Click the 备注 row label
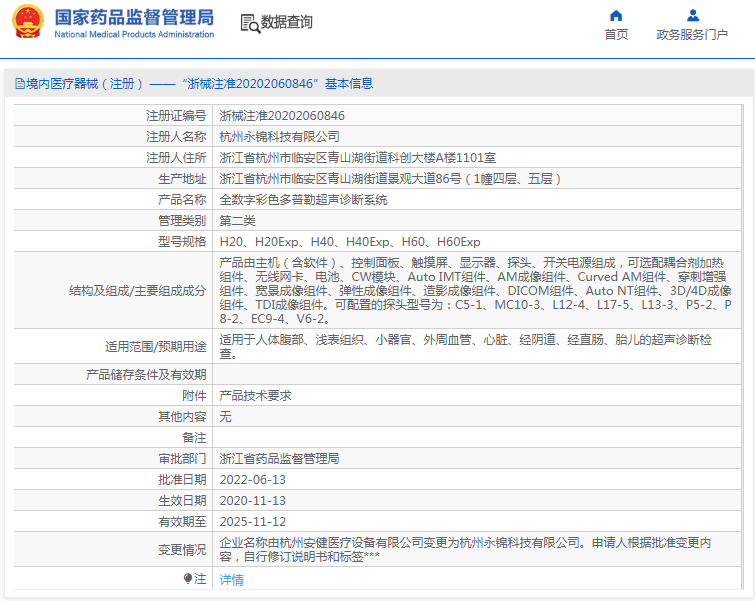755x601 pixels. pos(194,438)
